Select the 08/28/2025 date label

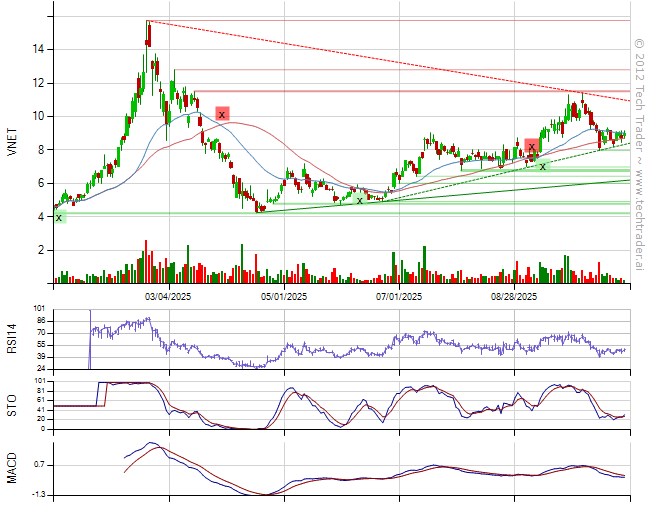pos(514,297)
